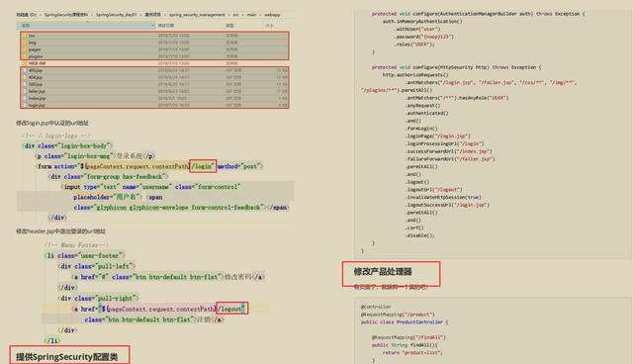
Task: Click the 403.jsp file icon
Action: click(25, 70)
